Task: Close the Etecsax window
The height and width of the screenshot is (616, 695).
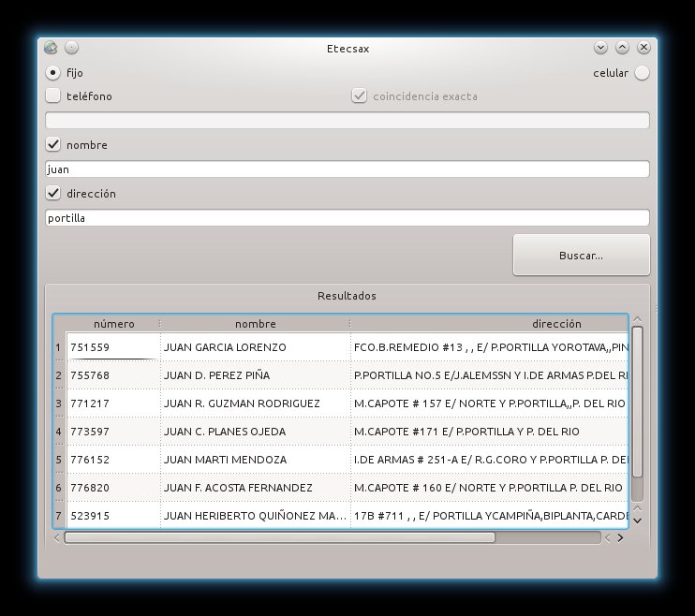Action: coord(643,48)
